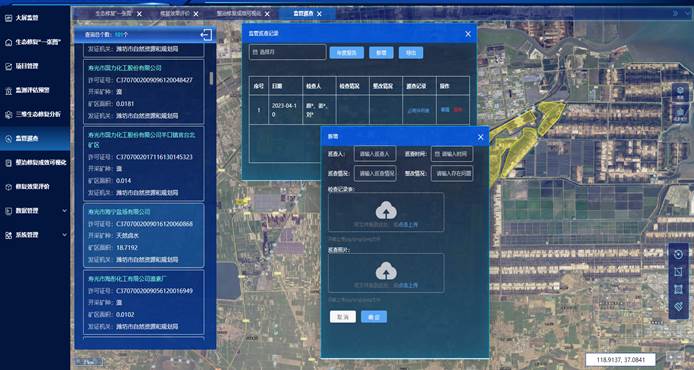Open 项目管理 in the sidebar menu
694x370 pixels.
click(27, 66)
